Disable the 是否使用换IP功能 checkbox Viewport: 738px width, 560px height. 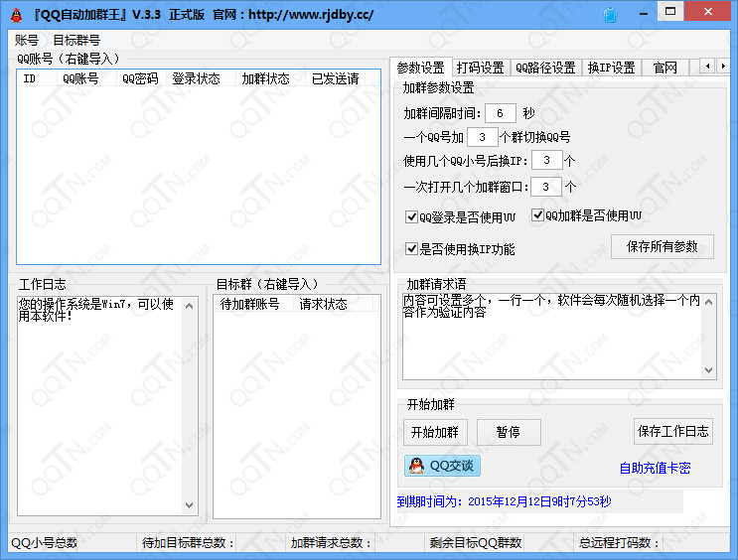[412, 249]
